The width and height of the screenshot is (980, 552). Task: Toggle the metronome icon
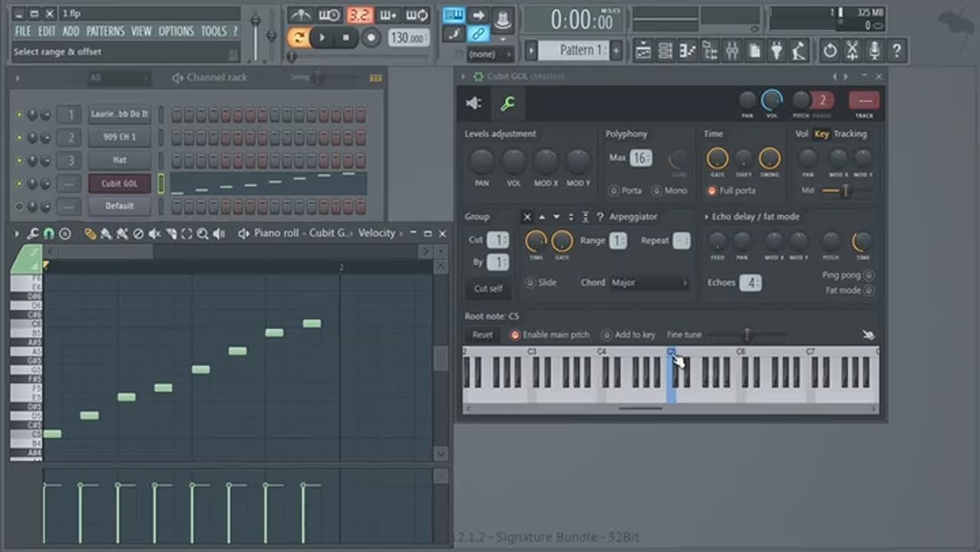pyautogui.click(x=300, y=15)
